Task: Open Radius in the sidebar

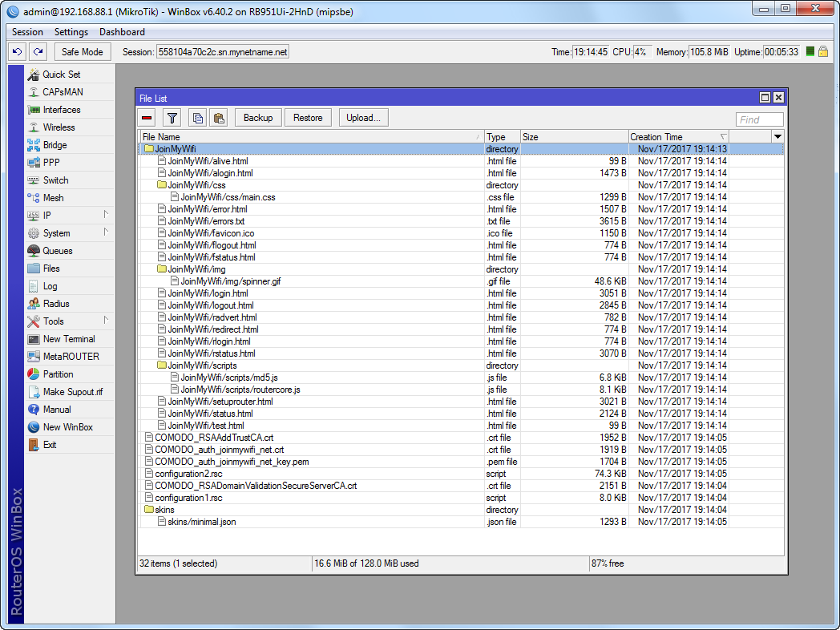Action: point(70,304)
